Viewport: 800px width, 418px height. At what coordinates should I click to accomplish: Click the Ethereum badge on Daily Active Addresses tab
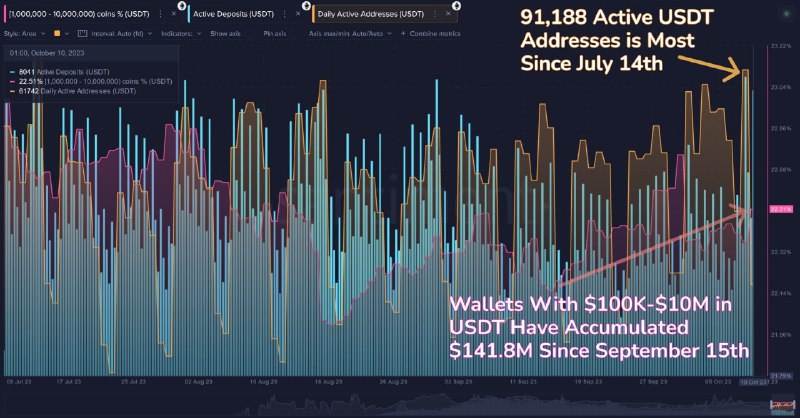(456, 6)
